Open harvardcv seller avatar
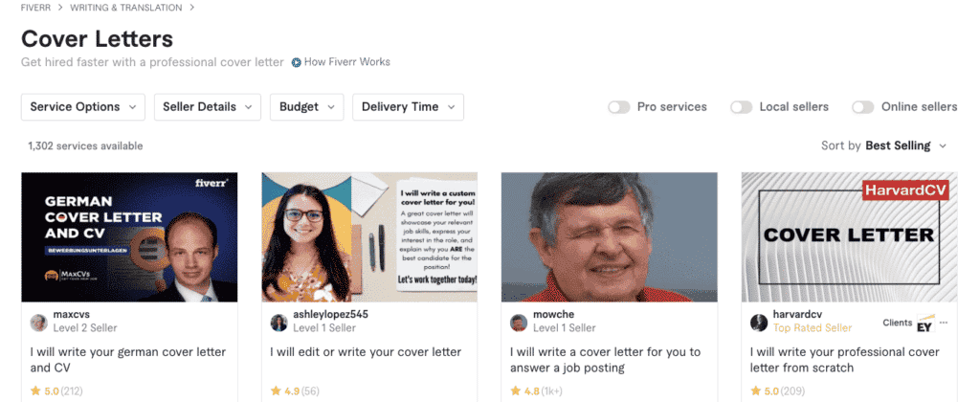This screenshot has height=402, width=980. click(x=759, y=323)
